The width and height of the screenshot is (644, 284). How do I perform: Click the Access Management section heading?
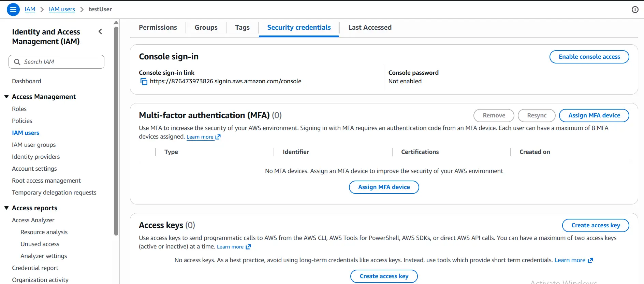[44, 97]
